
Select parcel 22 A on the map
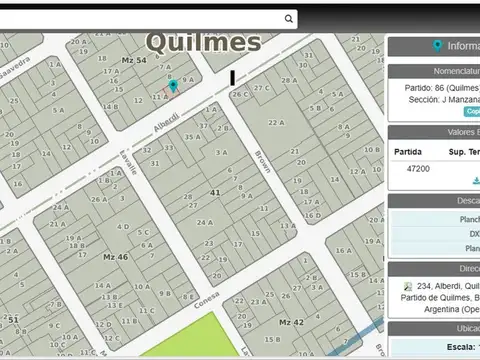pyautogui.click(x=276, y=123)
